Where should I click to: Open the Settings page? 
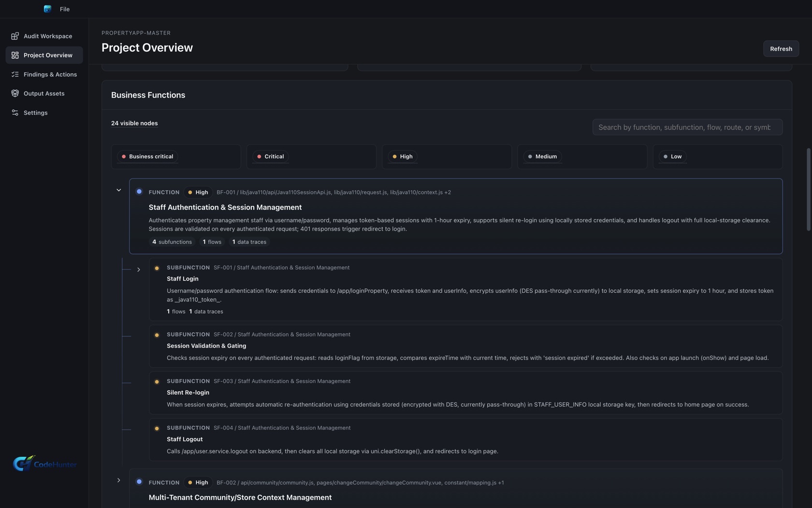44,113
